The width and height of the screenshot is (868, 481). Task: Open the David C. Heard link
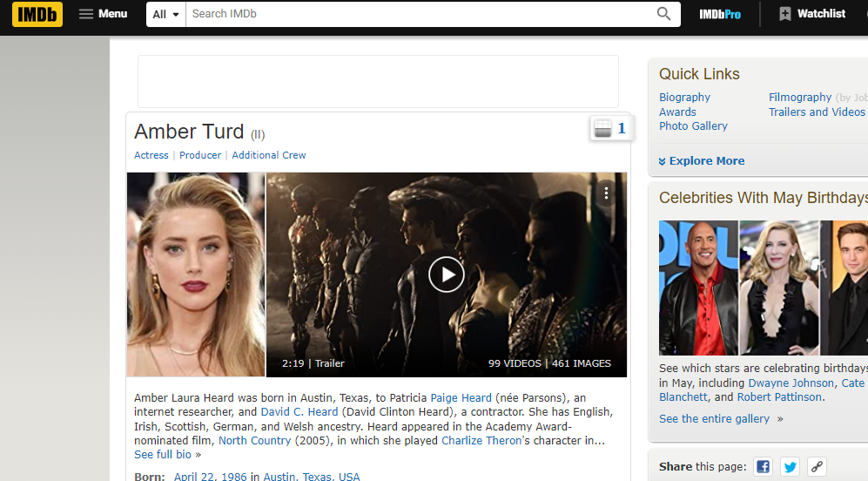[x=299, y=412]
